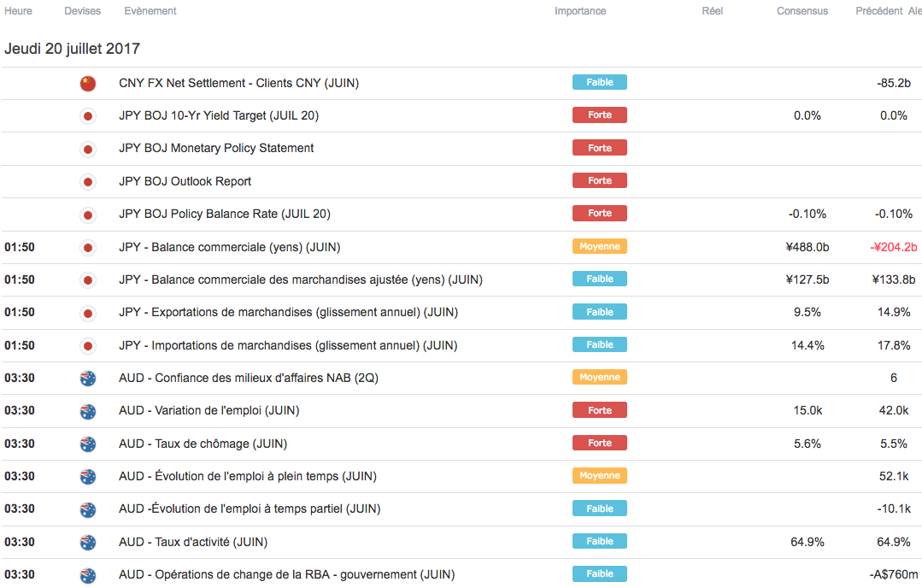Viewport: 922px width, 588px height.
Task: Click the Faible badge on CNY FX Net Settlement
Action: click(x=600, y=83)
